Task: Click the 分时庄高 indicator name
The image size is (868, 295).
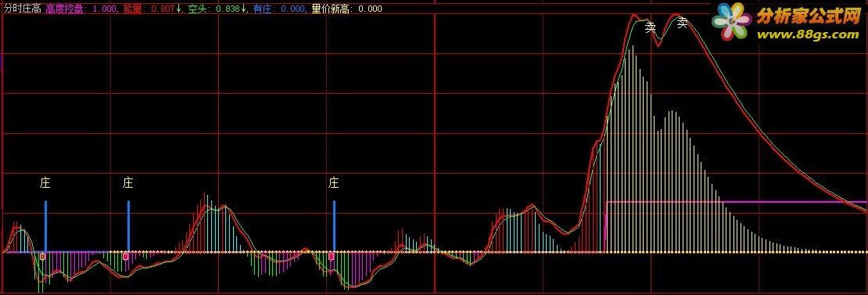Action: [22, 9]
